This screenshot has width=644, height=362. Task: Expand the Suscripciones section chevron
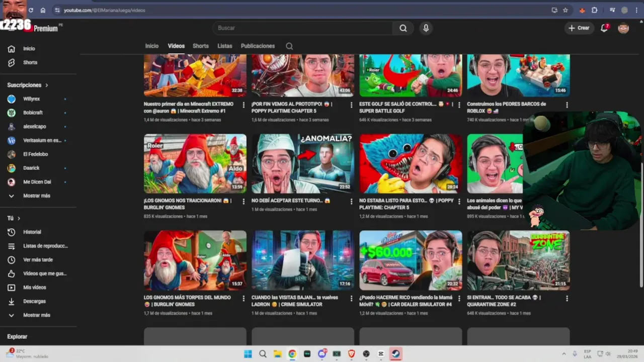pyautogui.click(x=47, y=85)
